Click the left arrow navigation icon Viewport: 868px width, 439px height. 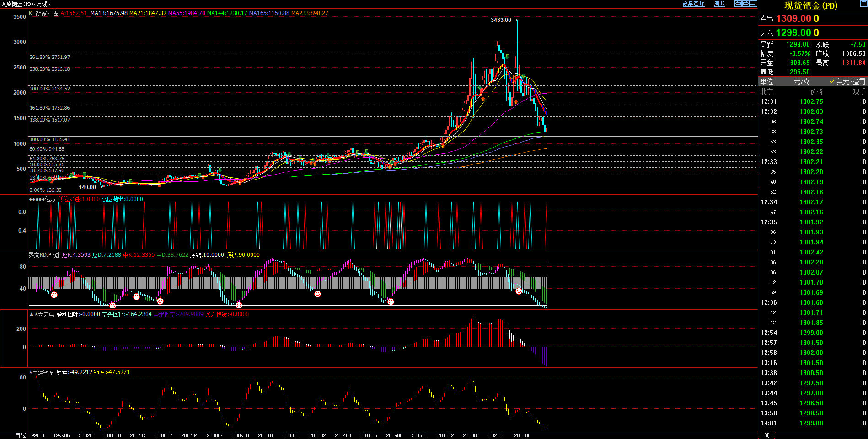coord(738,4)
